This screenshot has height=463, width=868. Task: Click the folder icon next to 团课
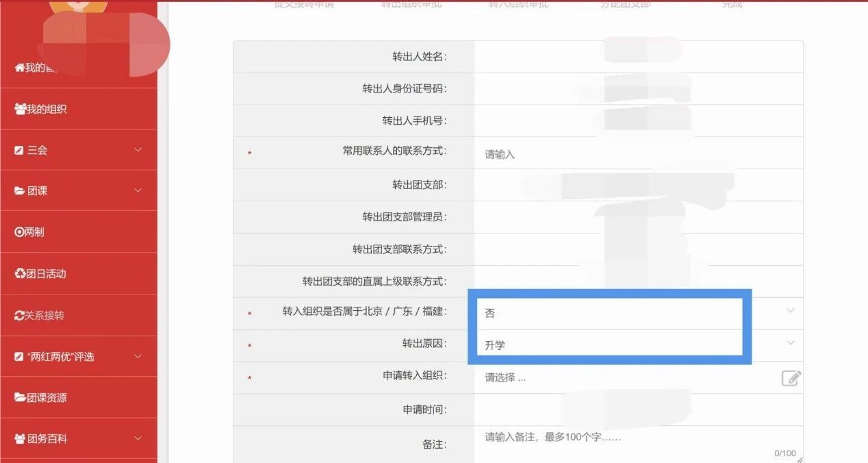[x=20, y=191]
